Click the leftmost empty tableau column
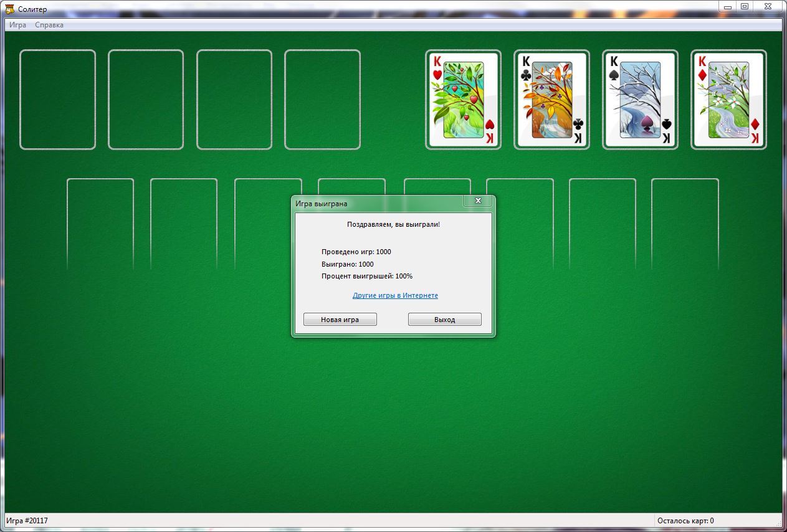Viewport: 787px width, 532px height. point(100,223)
